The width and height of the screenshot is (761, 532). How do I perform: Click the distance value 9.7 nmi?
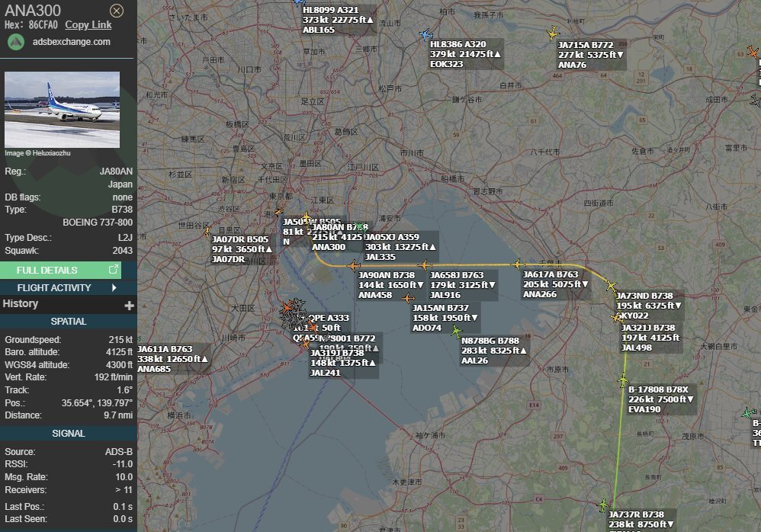click(x=118, y=415)
